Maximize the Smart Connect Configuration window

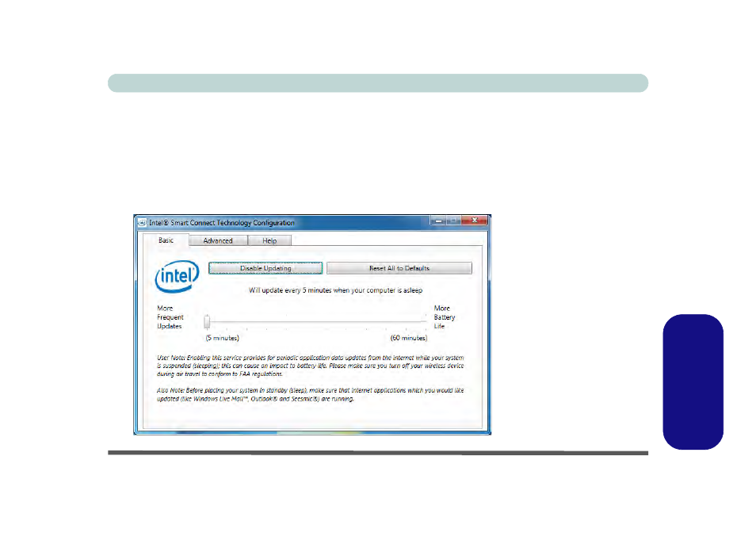454,221
